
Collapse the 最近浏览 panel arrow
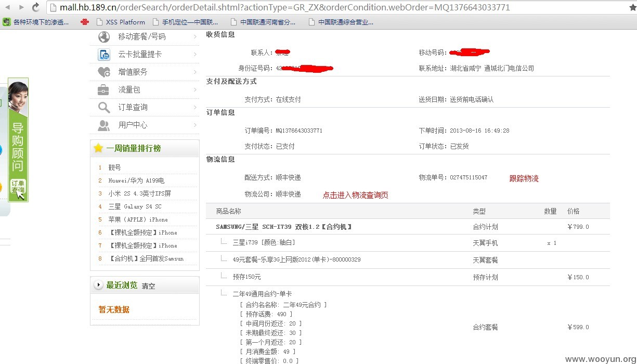point(98,285)
